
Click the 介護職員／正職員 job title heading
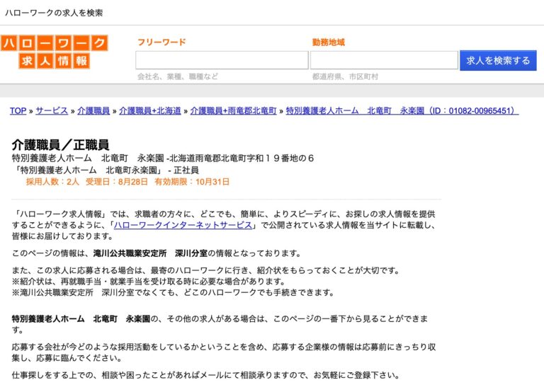[60, 144]
